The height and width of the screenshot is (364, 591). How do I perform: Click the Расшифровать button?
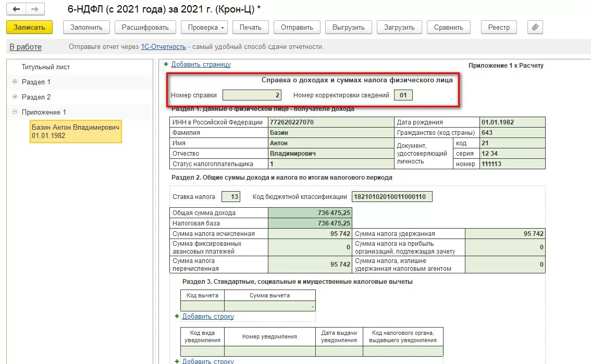point(145,27)
